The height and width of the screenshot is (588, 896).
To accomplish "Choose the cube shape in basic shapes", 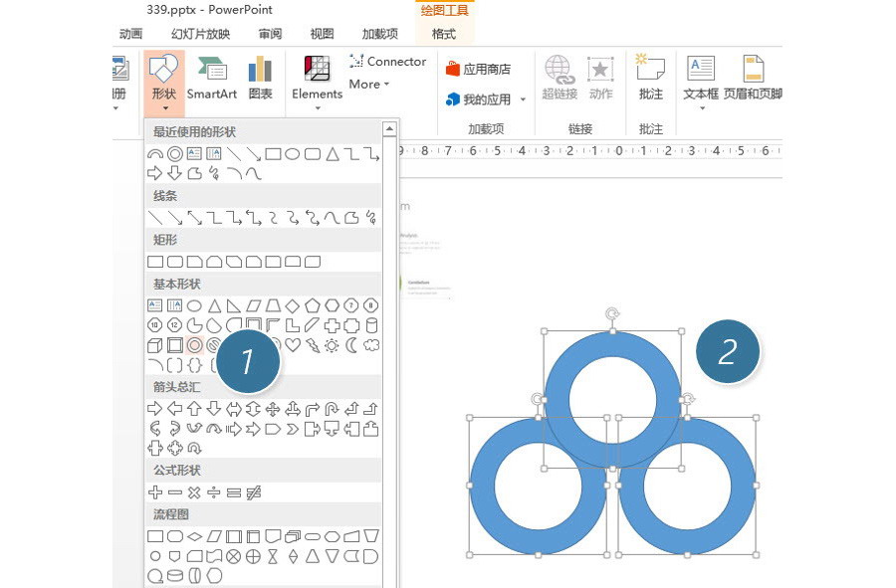I will 155,345.
